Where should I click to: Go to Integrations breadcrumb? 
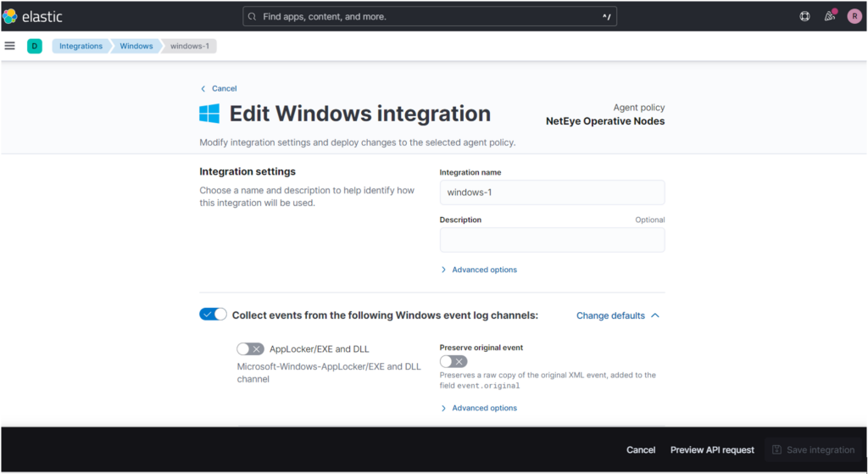(81, 46)
